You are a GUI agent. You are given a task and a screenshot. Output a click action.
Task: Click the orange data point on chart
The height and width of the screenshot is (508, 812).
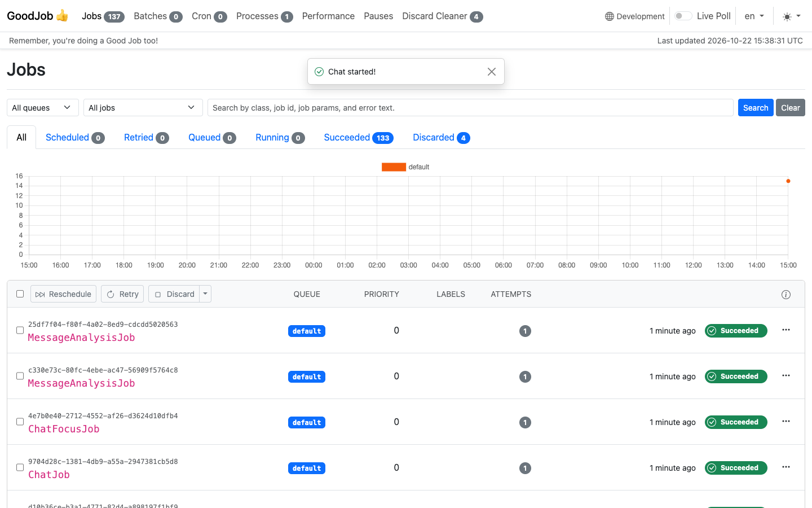point(788,181)
